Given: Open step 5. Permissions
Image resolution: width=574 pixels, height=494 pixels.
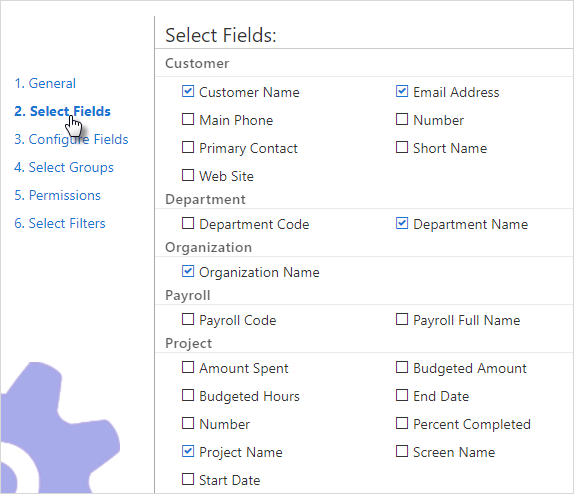Looking at the screenshot, I should click(x=57, y=196).
